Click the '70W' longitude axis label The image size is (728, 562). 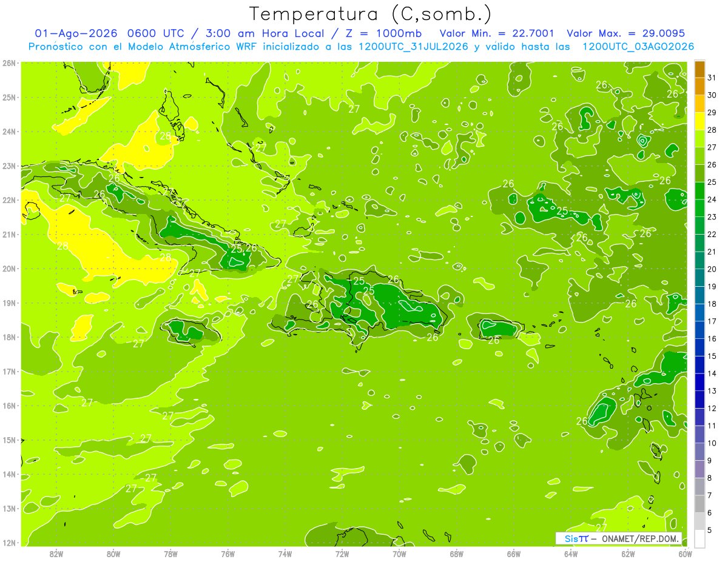pos(399,553)
